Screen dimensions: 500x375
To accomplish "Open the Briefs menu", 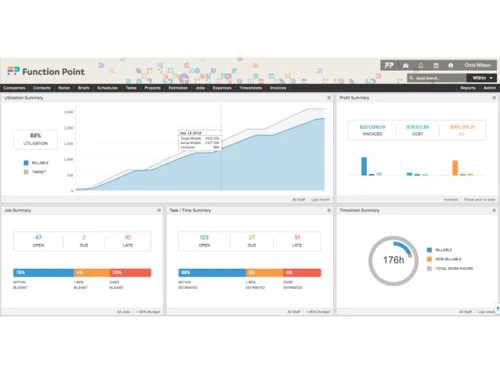I will point(84,88).
